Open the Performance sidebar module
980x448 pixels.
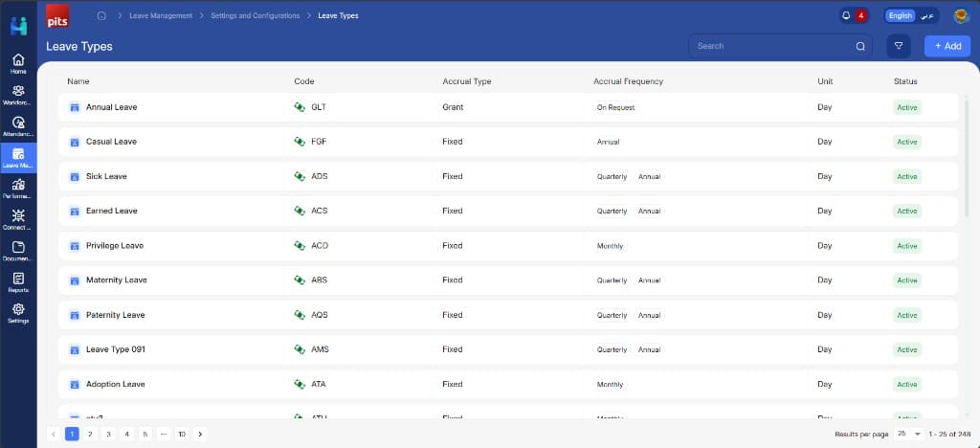click(18, 188)
